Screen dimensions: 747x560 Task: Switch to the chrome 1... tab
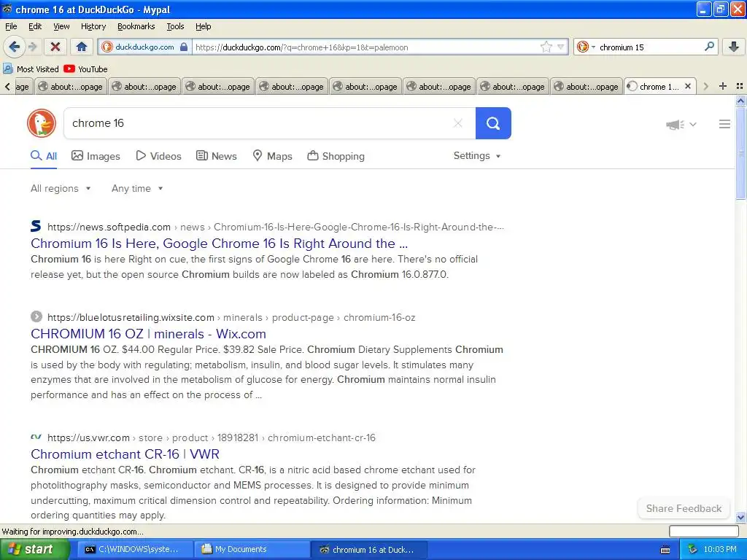pyautogui.click(x=659, y=86)
